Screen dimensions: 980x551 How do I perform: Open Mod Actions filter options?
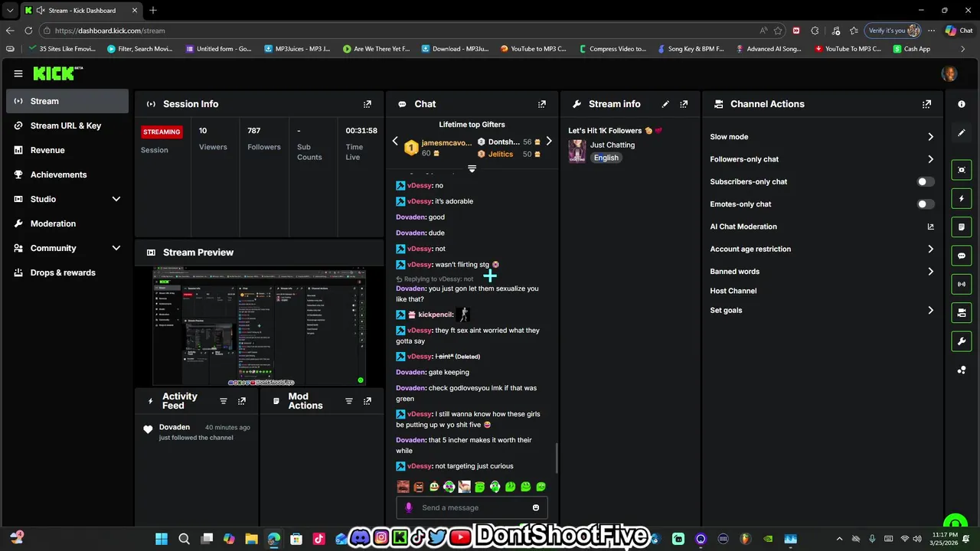pyautogui.click(x=349, y=401)
